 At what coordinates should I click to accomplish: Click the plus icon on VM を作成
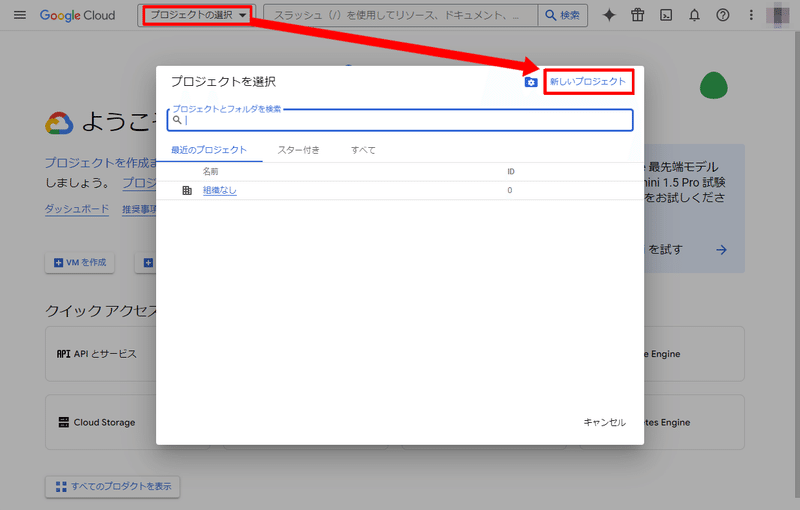coord(58,263)
